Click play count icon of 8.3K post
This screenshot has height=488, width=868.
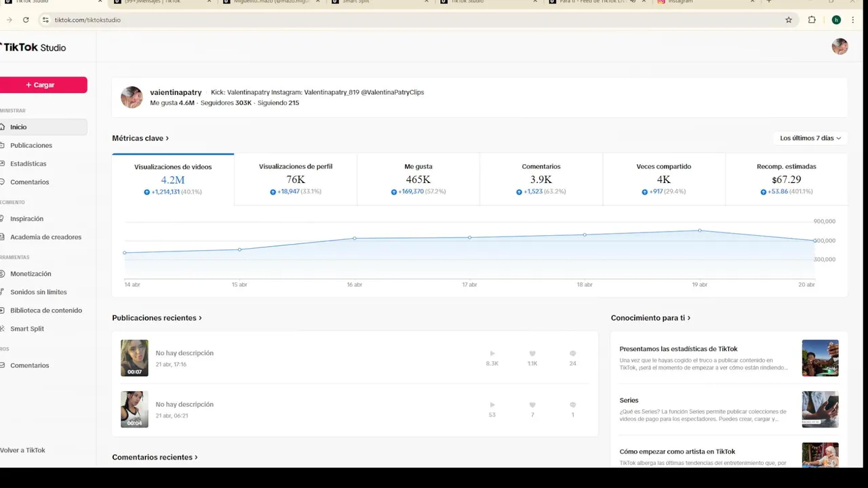click(x=492, y=353)
